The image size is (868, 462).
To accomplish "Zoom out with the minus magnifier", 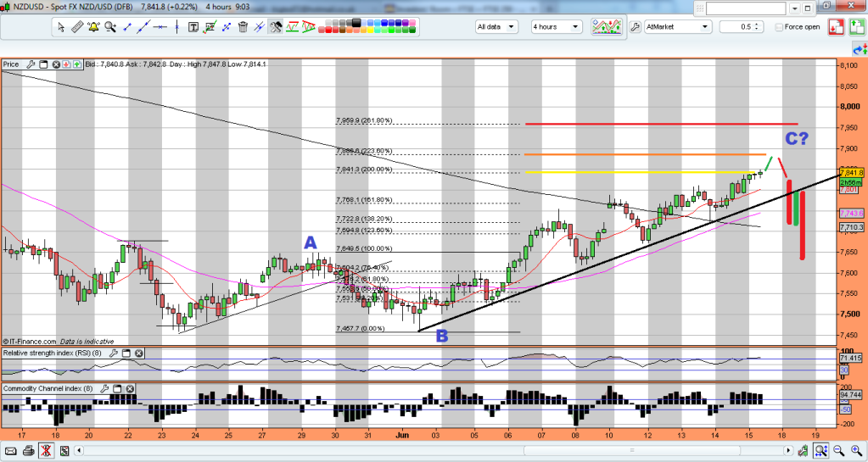I will coord(839,451).
